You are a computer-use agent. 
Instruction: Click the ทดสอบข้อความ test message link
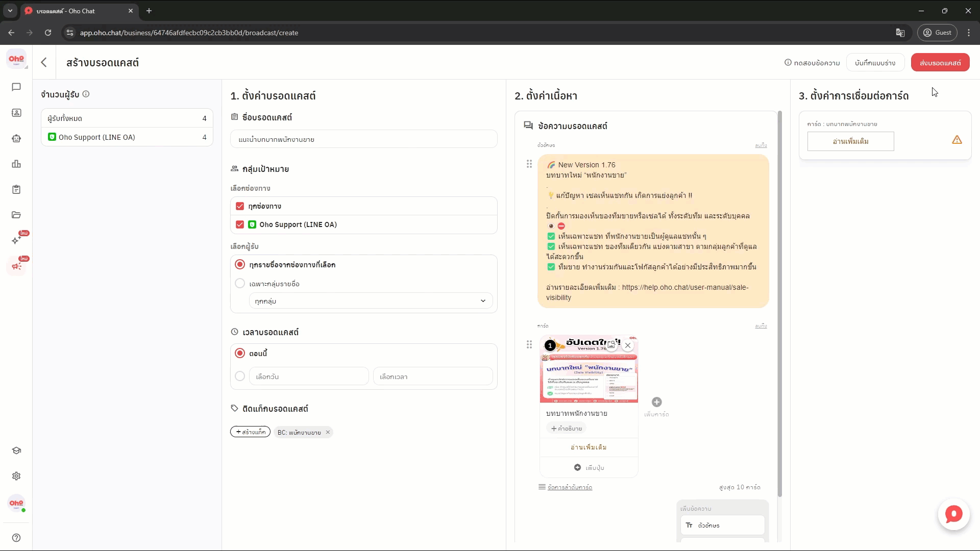812,63
